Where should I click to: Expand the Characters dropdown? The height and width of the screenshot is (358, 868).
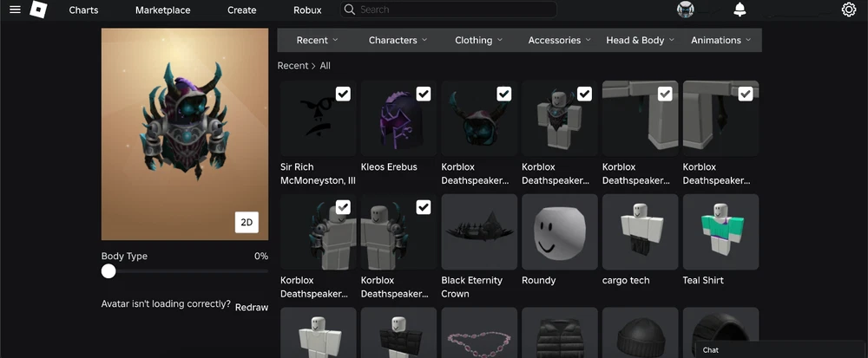(x=398, y=40)
